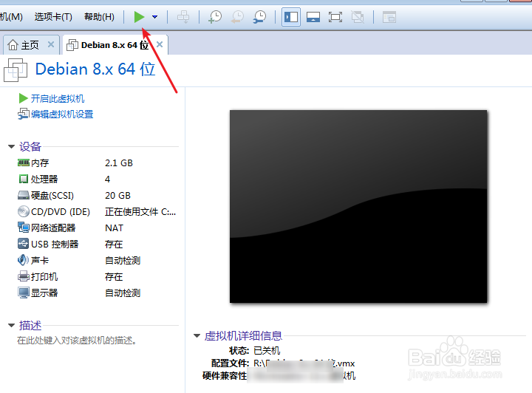
Task: Open the snapshot manager wrench-clock icon
Action: coord(260,17)
